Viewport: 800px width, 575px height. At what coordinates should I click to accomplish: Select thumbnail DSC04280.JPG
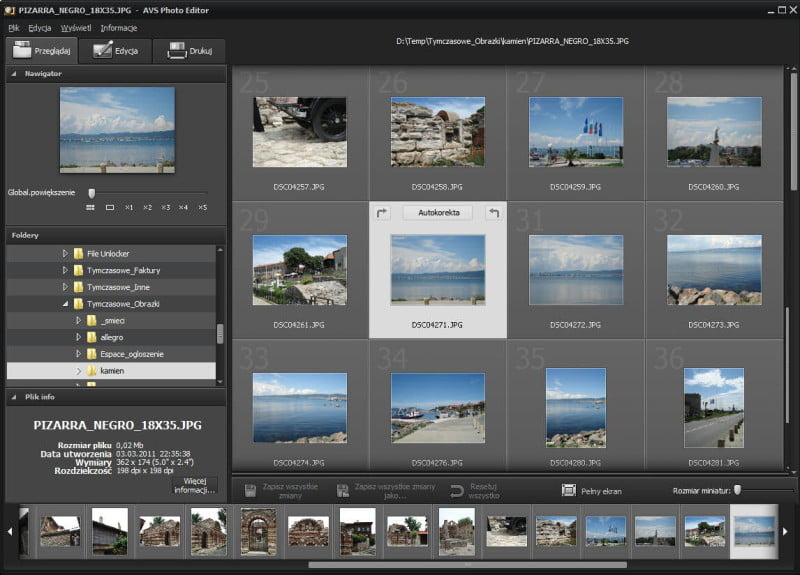[x=576, y=408]
